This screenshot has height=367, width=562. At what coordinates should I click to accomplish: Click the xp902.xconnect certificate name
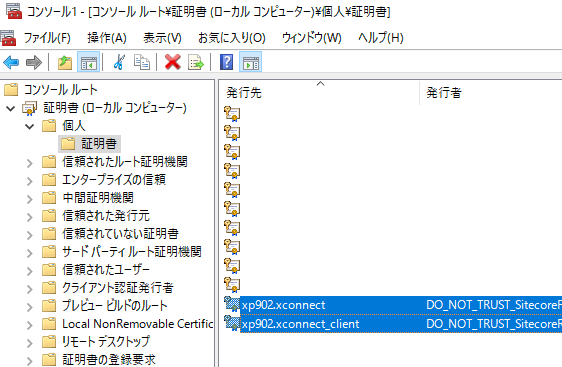pos(284,305)
